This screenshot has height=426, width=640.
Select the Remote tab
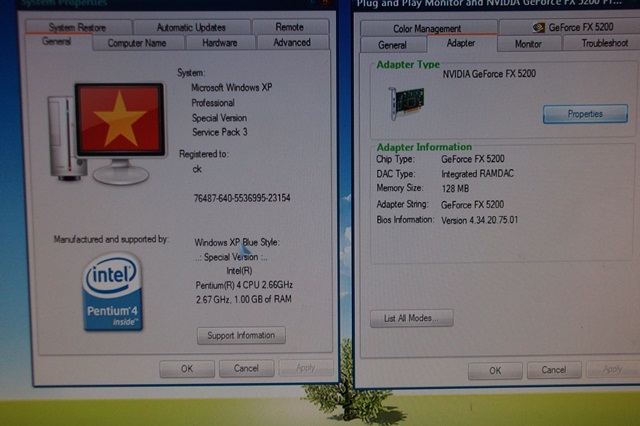click(x=289, y=27)
